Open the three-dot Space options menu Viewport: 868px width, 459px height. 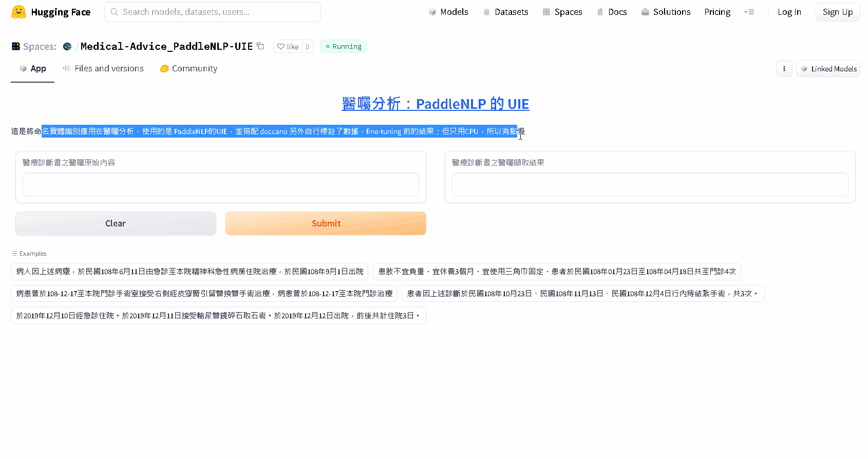pyautogui.click(x=784, y=68)
